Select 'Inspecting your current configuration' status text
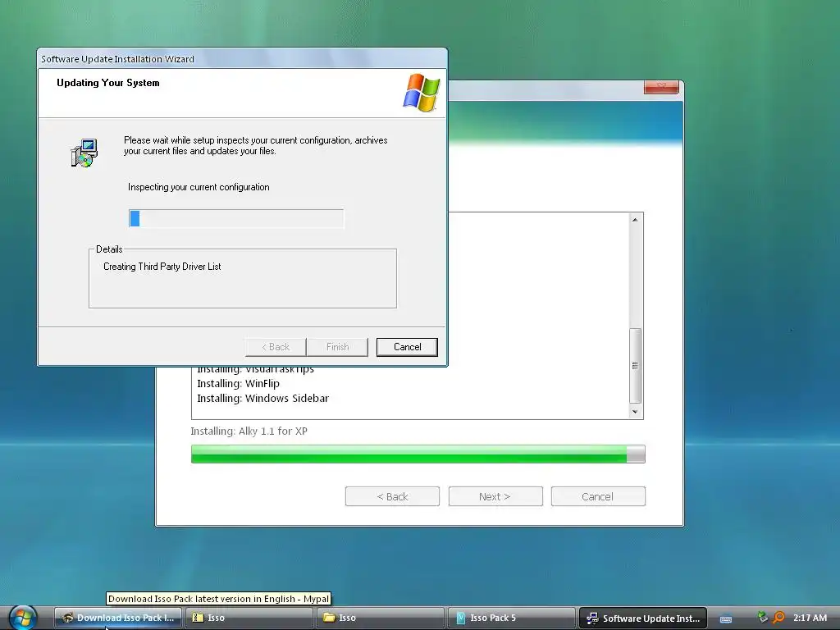This screenshot has width=840, height=630. tap(199, 187)
